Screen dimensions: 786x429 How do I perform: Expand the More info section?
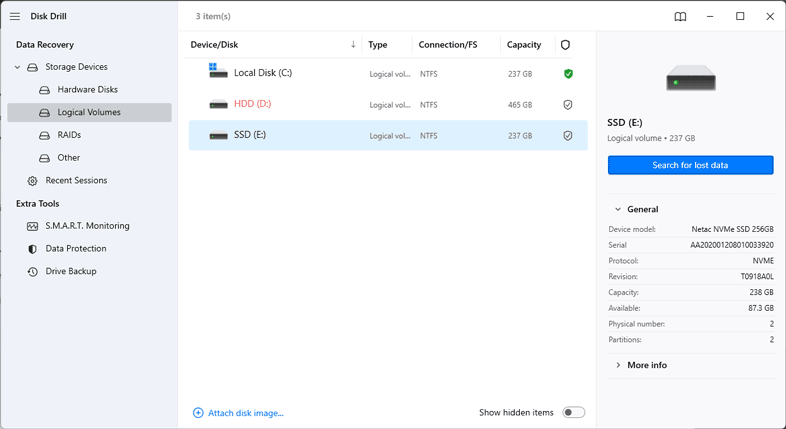pos(647,365)
